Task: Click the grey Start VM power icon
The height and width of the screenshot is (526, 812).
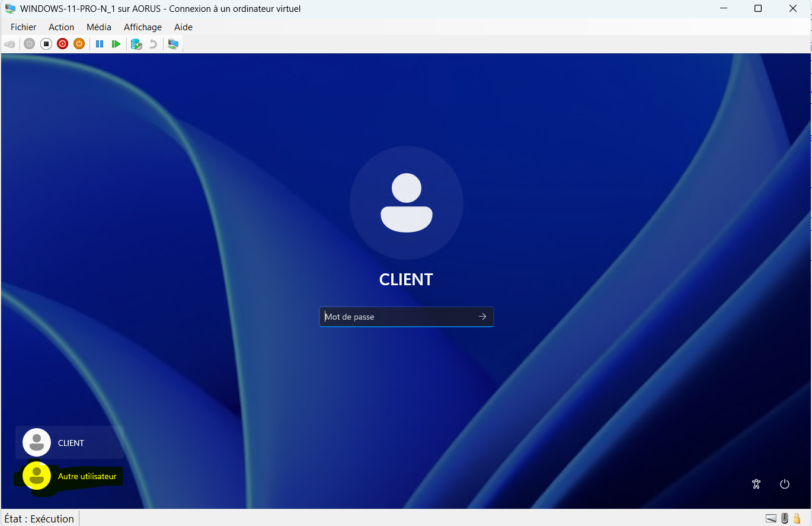Action: [29, 44]
